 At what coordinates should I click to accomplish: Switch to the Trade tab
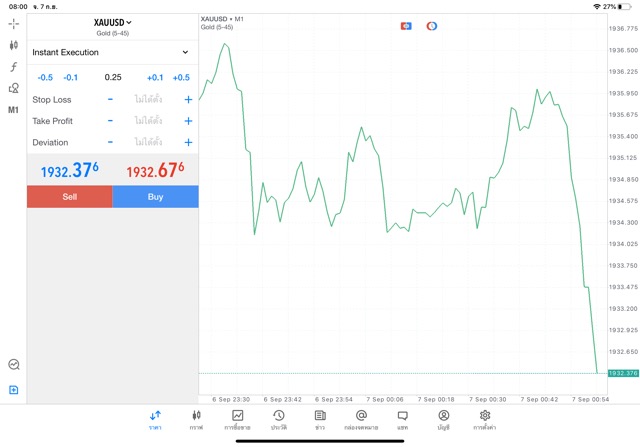coord(237,419)
